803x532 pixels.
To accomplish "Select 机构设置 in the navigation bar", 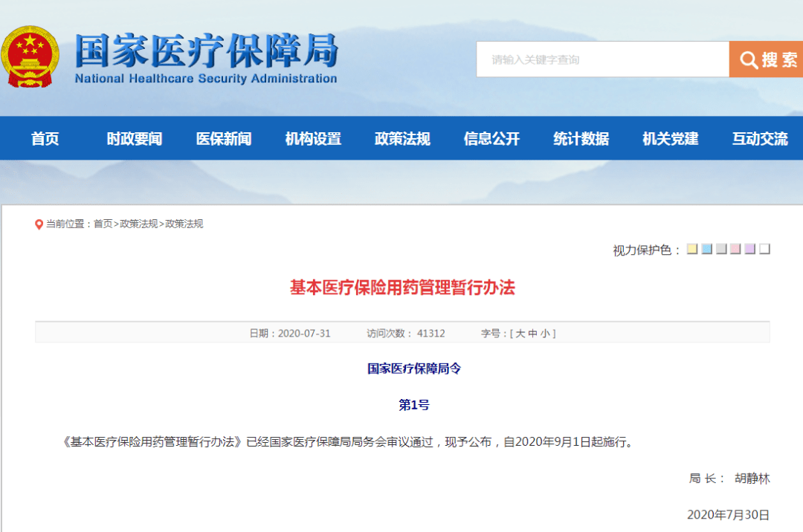I will tap(313, 139).
